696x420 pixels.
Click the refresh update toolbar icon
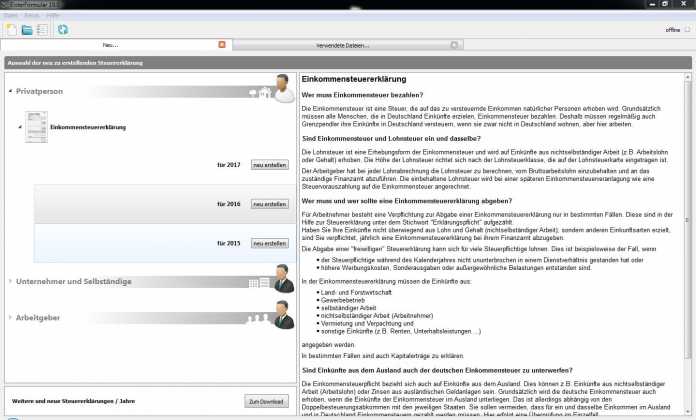click(x=63, y=30)
